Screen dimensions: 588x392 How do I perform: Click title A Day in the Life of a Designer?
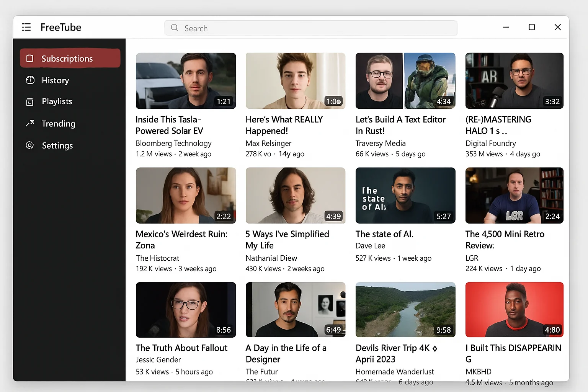coord(286,353)
